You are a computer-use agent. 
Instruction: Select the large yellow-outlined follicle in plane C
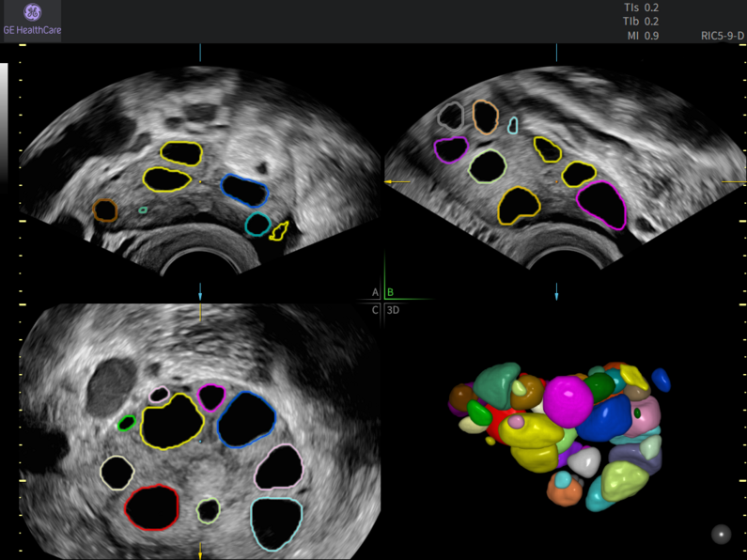click(x=173, y=422)
